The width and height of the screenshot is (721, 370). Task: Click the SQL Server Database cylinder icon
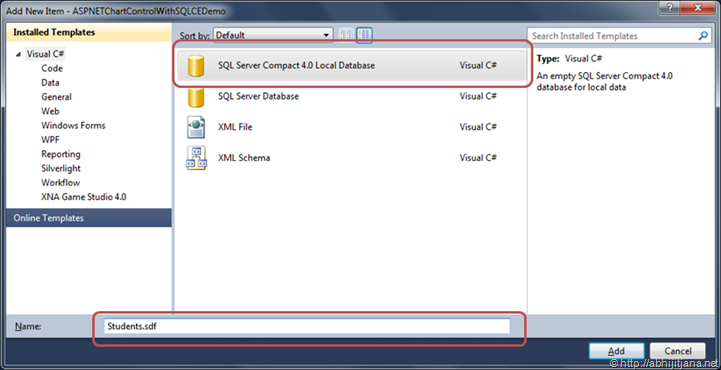196,97
